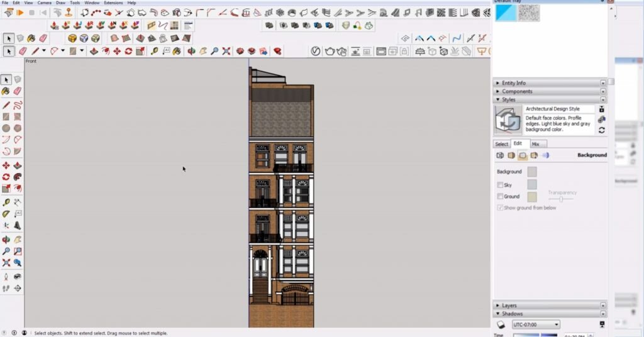The width and height of the screenshot is (644, 337).
Task: Select the Zoom Extents tool in left toolbar
Action: pos(6,263)
